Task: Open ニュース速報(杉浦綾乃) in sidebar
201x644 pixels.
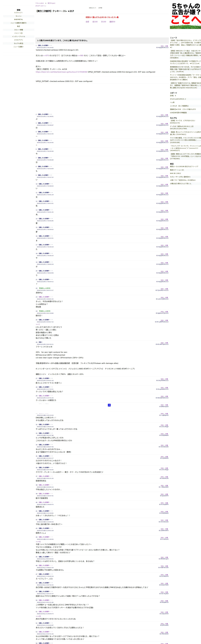Action: click(18, 23)
